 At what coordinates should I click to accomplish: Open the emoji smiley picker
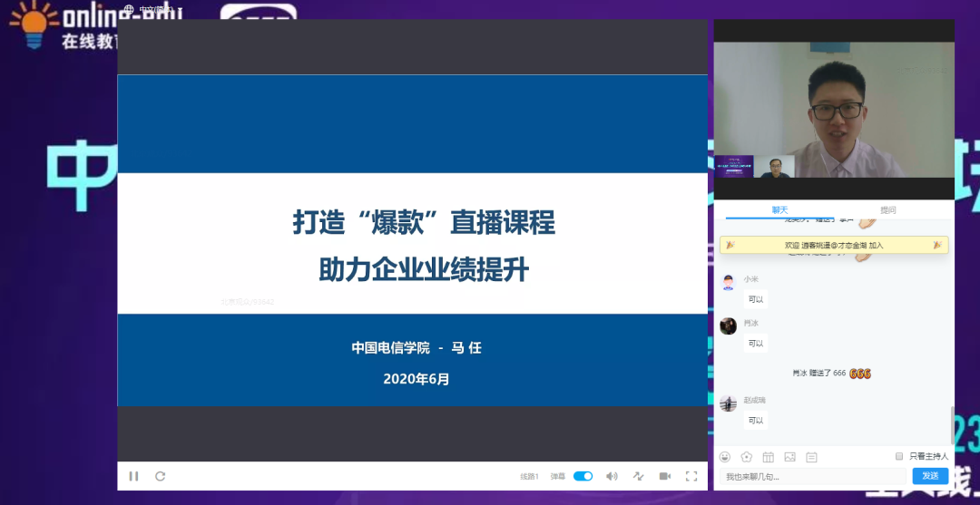[725, 457]
